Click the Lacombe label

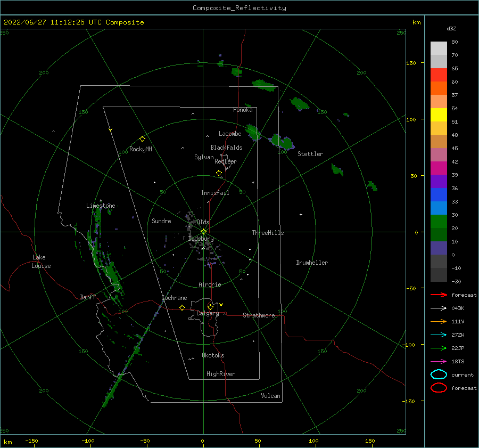pos(230,134)
